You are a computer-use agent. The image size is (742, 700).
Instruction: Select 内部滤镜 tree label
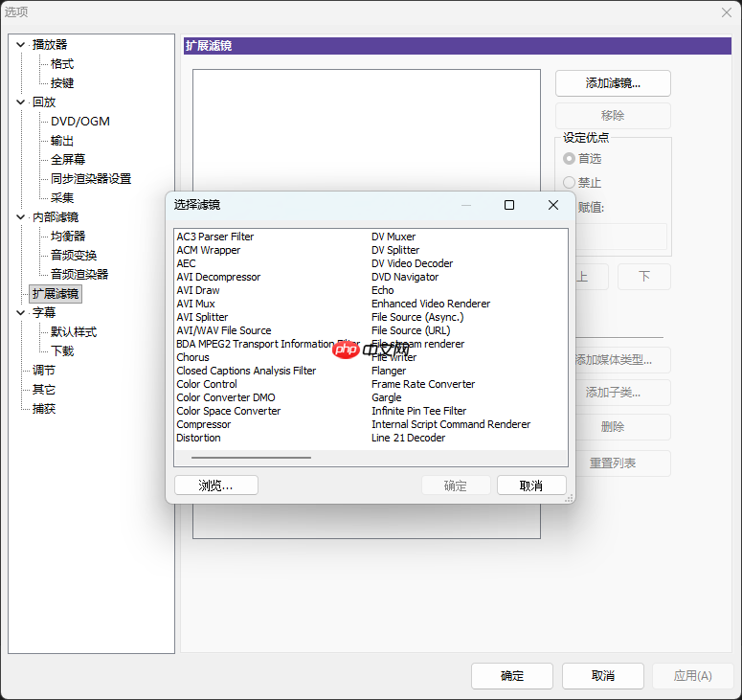pyautogui.click(x=55, y=216)
